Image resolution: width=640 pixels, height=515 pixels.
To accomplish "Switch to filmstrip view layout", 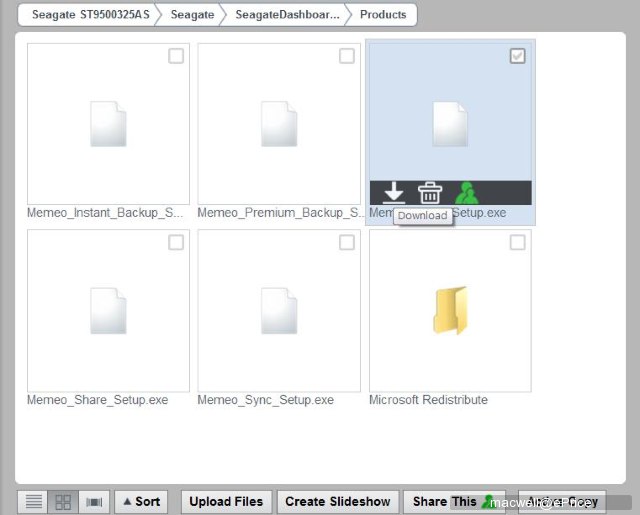I will click(94, 502).
